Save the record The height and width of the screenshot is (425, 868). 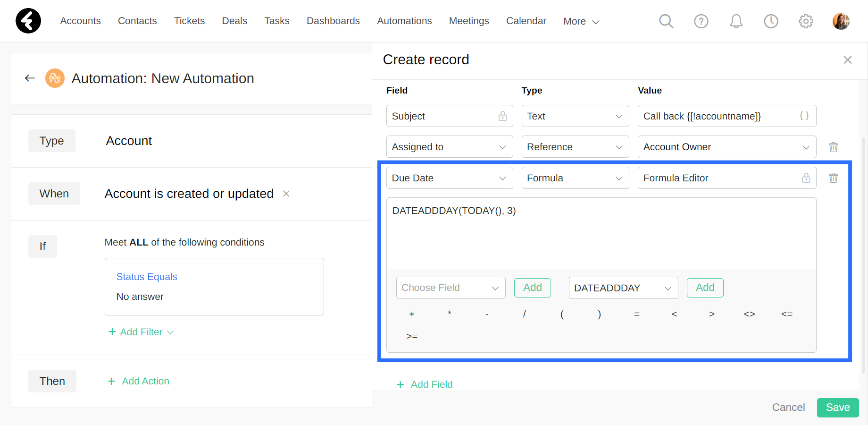coord(838,408)
